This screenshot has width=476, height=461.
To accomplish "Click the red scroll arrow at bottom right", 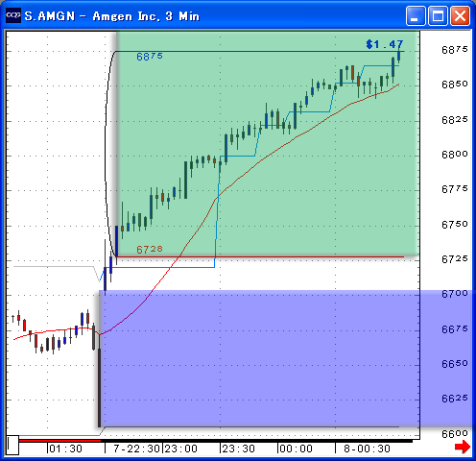I will coord(462,447).
